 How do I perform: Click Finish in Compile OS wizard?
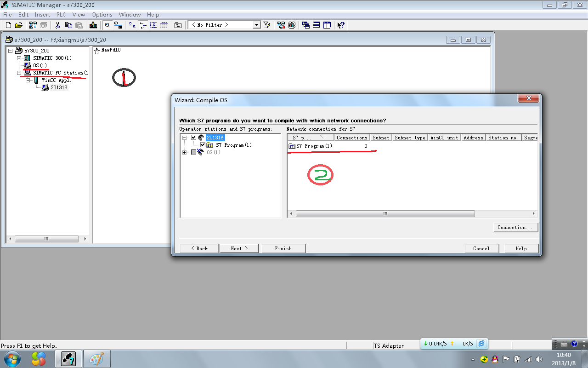tap(283, 248)
